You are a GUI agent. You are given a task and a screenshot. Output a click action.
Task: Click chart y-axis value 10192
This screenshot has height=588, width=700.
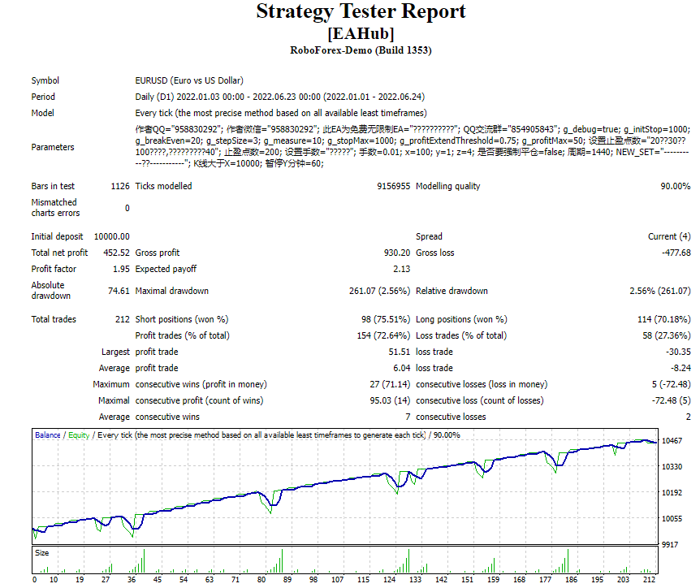pos(672,492)
